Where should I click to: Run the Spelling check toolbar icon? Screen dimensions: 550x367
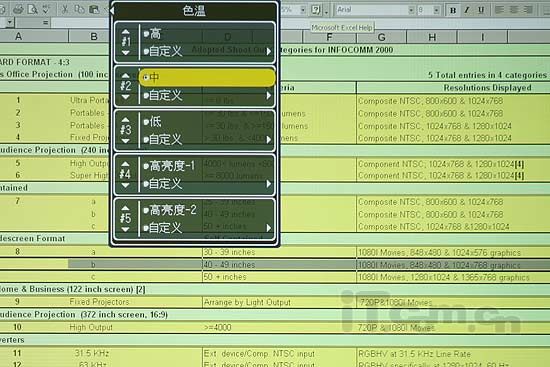click(46, 9)
